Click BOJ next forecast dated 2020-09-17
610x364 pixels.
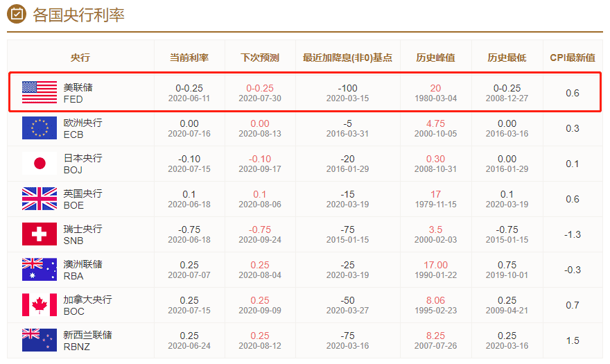260,164
